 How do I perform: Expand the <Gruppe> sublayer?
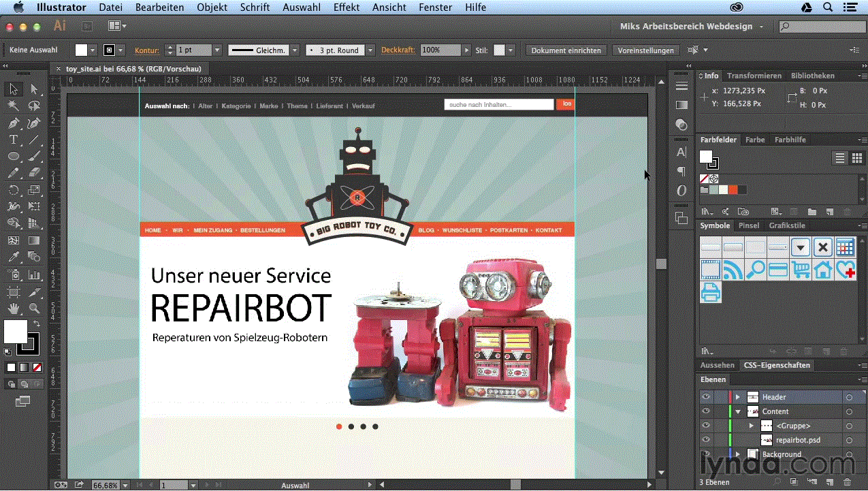(752, 426)
